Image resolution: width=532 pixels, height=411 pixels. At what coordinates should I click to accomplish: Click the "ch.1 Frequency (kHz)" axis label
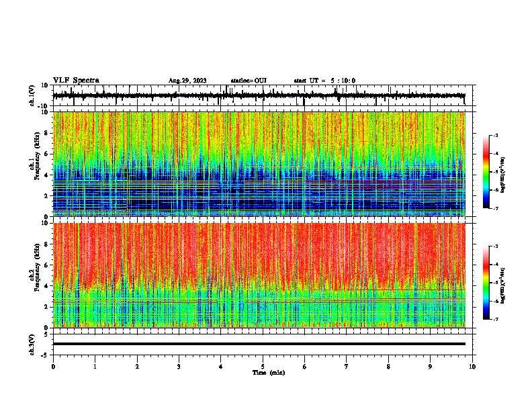click(x=36, y=156)
